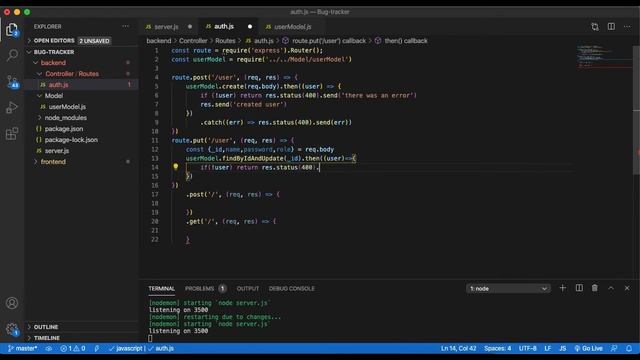Click the editor vertical scrollbar
640x360 pixels.
636,109
